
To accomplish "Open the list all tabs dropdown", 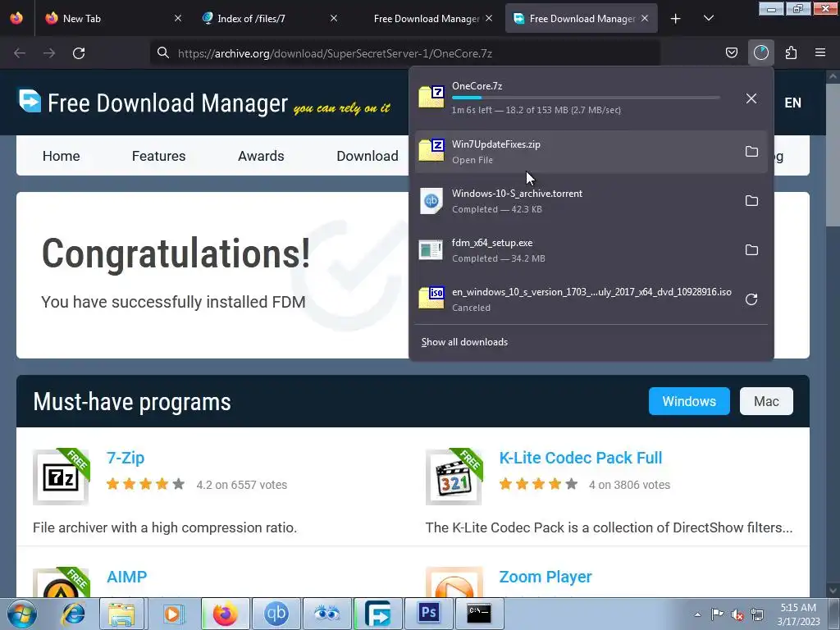I will [x=708, y=19].
